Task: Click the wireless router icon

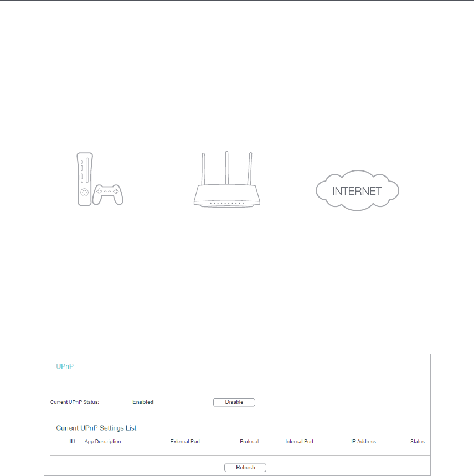Action: pos(227,179)
